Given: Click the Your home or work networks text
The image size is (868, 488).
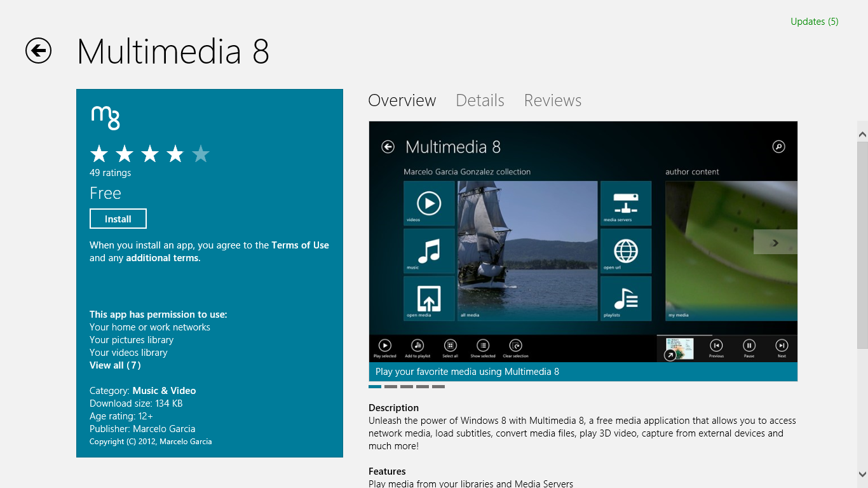Looking at the screenshot, I should [x=150, y=327].
